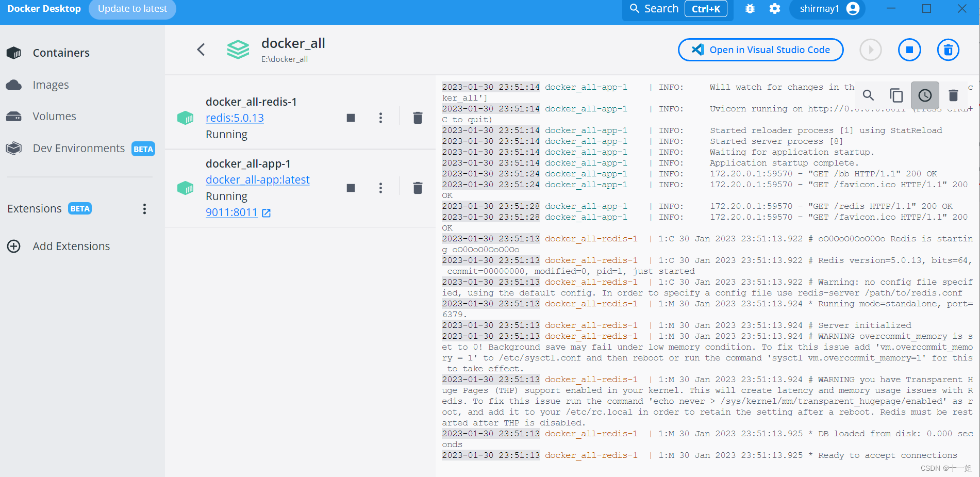Open the redis:5.0.13 image link
This screenshot has width=980, height=477.
(235, 118)
